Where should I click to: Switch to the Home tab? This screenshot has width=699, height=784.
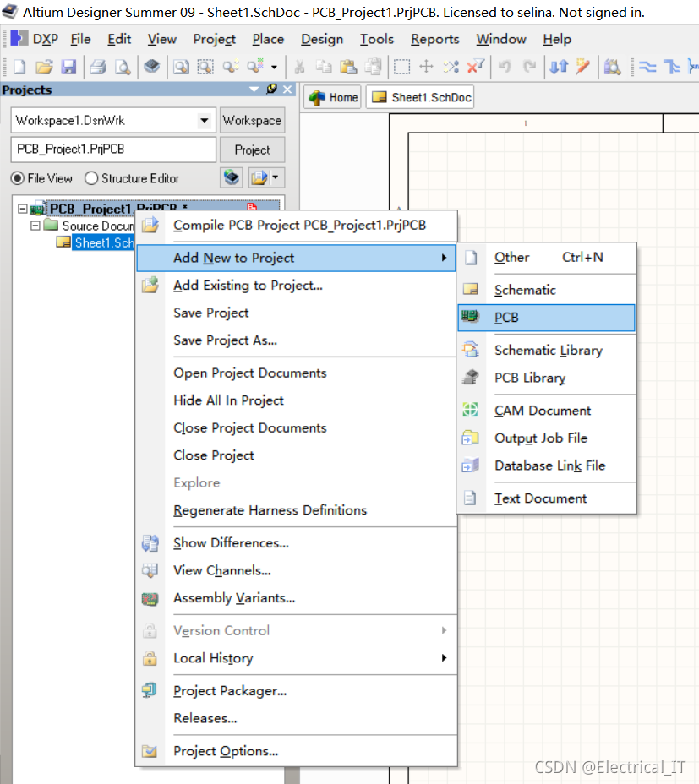click(333, 97)
